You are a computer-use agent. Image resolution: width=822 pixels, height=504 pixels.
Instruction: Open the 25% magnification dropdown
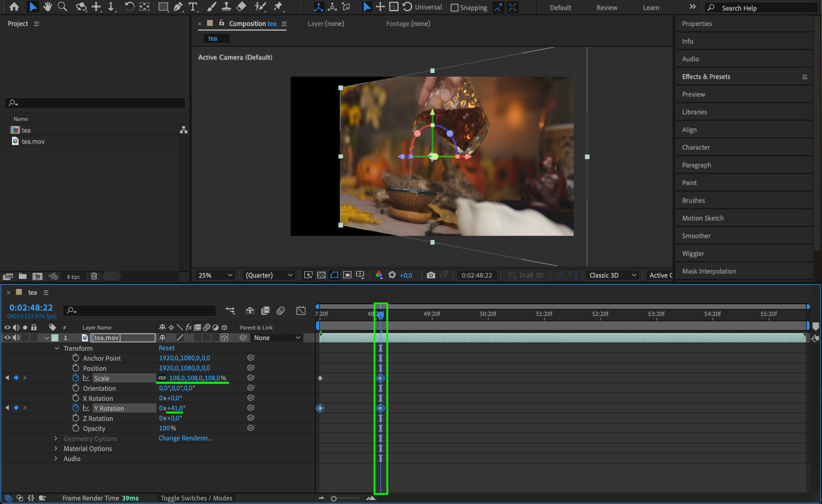215,275
